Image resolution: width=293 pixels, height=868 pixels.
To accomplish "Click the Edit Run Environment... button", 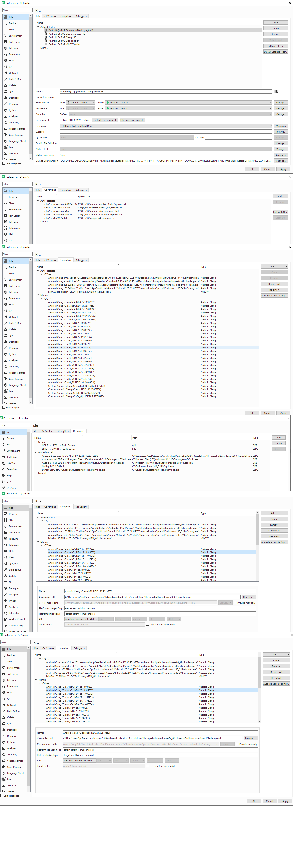I will [132, 120].
